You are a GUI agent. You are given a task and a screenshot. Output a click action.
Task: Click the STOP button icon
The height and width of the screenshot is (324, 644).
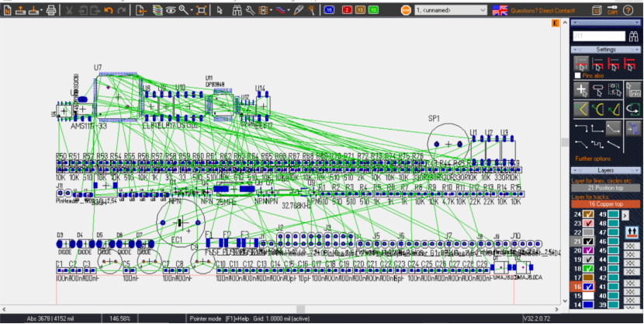coord(406,10)
